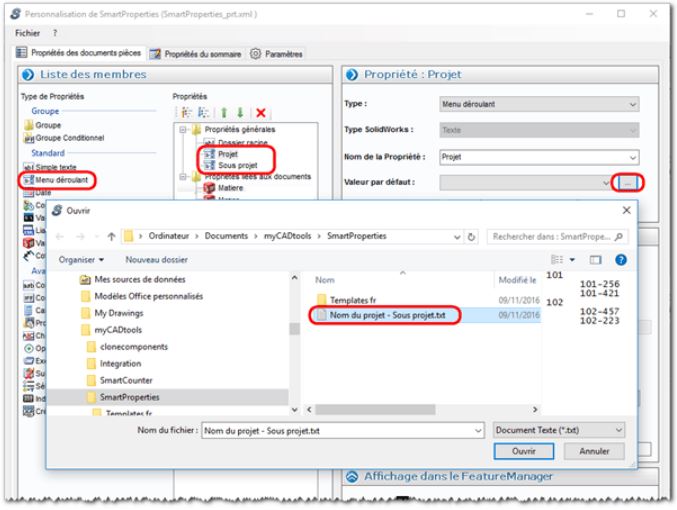
Task: Open the Fichier menu
Action: 27,33
